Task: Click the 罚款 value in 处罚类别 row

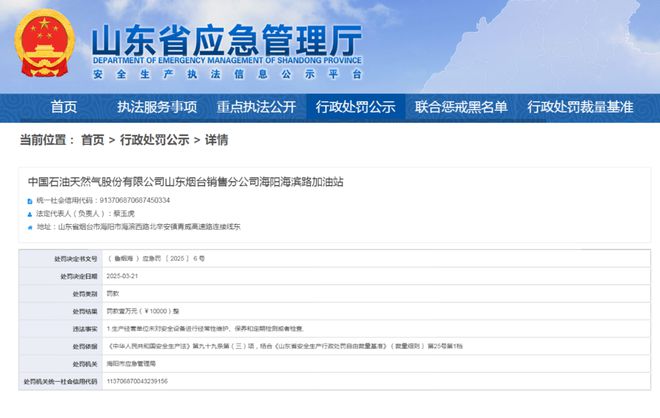Action: pyautogui.click(x=113, y=293)
